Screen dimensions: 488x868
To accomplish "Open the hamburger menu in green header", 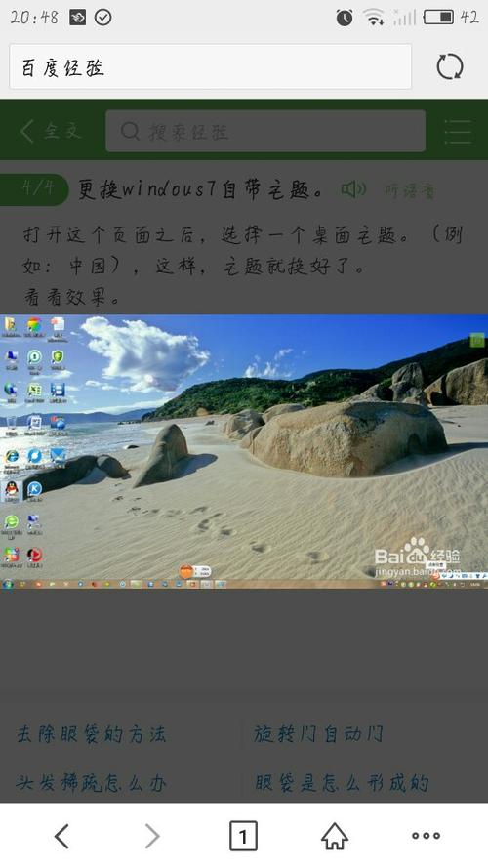I will 458,132.
